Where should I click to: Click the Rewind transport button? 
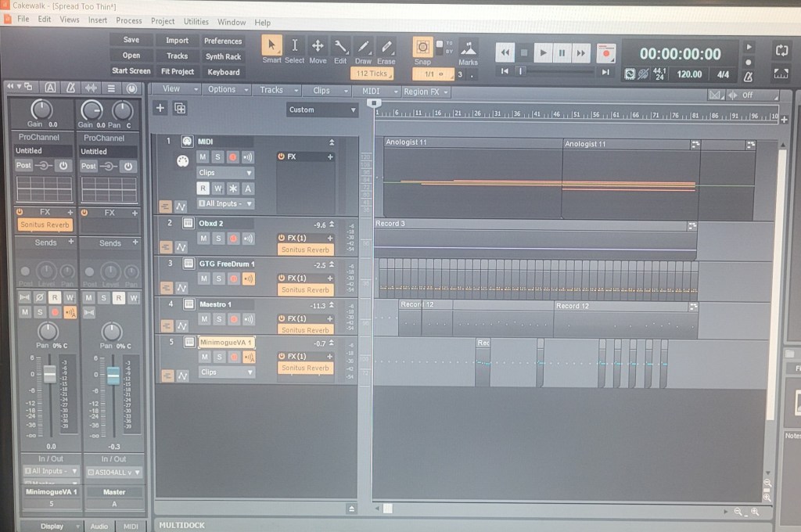tap(505, 53)
